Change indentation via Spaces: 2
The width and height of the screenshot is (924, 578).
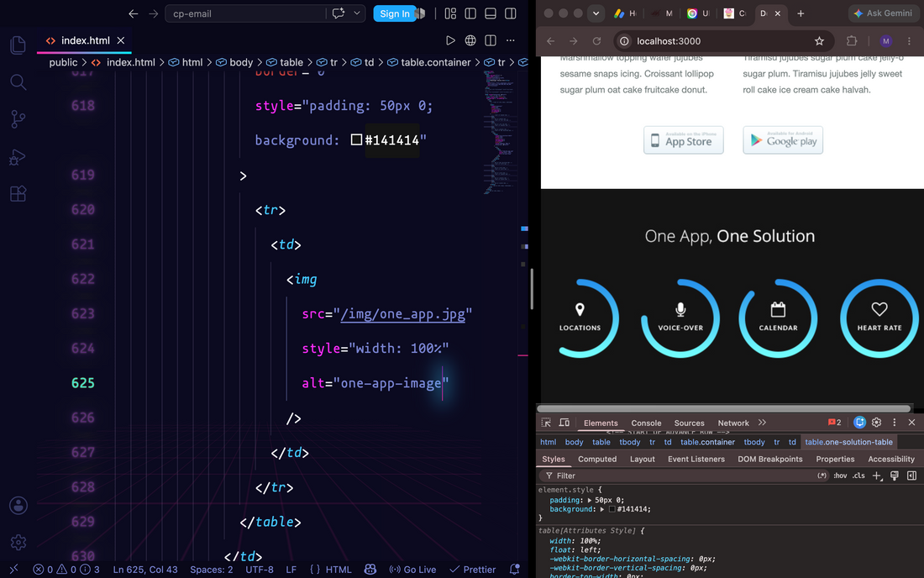coord(211,569)
